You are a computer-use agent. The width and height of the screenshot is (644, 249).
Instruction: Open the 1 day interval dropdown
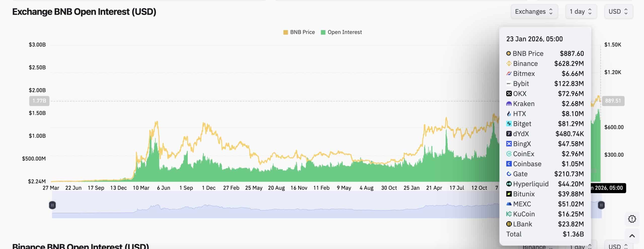click(x=581, y=12)
